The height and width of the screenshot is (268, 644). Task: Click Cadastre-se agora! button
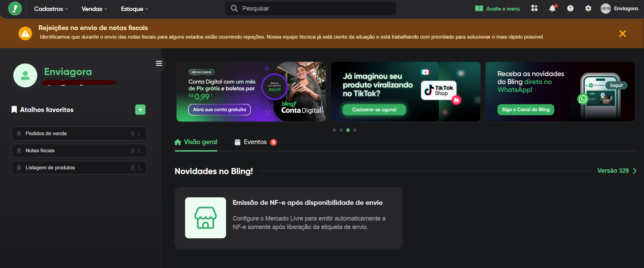coord(374,110)
